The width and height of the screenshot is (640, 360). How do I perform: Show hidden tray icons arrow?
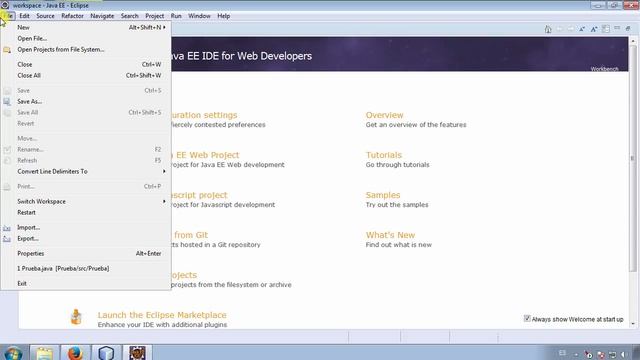576,355
